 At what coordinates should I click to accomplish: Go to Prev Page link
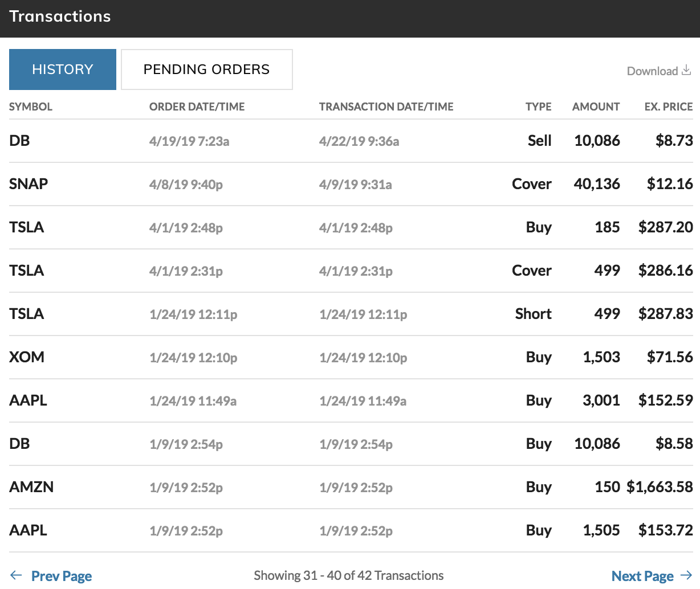62,576
